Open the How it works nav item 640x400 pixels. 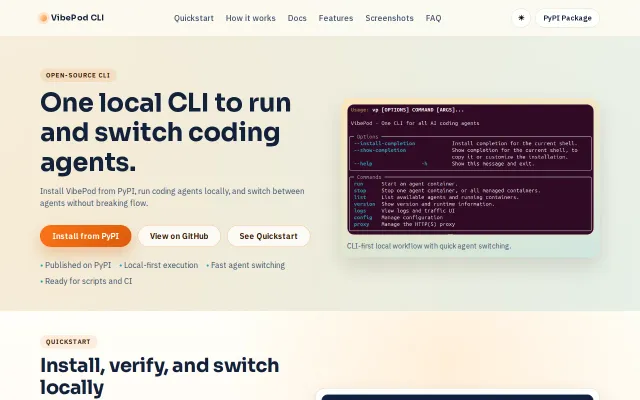pyautogui.click(x=251, y=18)
